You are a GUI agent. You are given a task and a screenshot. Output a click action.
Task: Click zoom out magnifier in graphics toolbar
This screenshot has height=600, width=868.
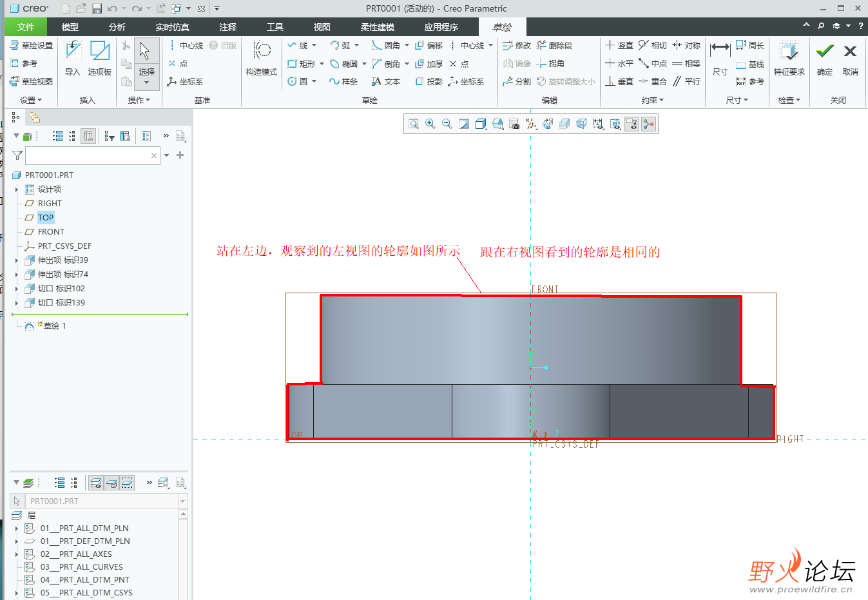pyautogui.click(x=447, y=124)
